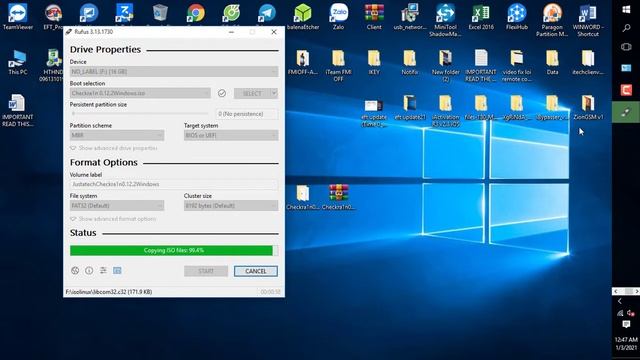
Task: Expand the SELECT button arrow menu
Action: pyautogui.click(x=274, y=93)
